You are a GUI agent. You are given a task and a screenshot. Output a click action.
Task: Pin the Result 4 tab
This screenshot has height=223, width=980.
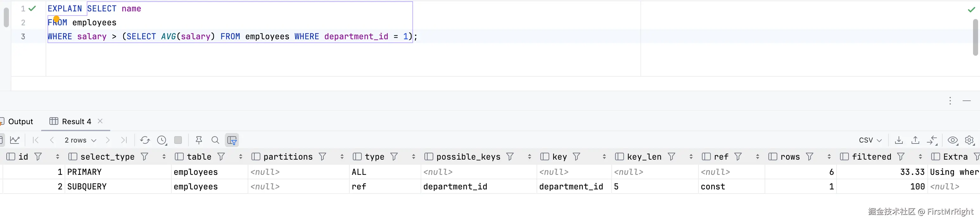199,140
